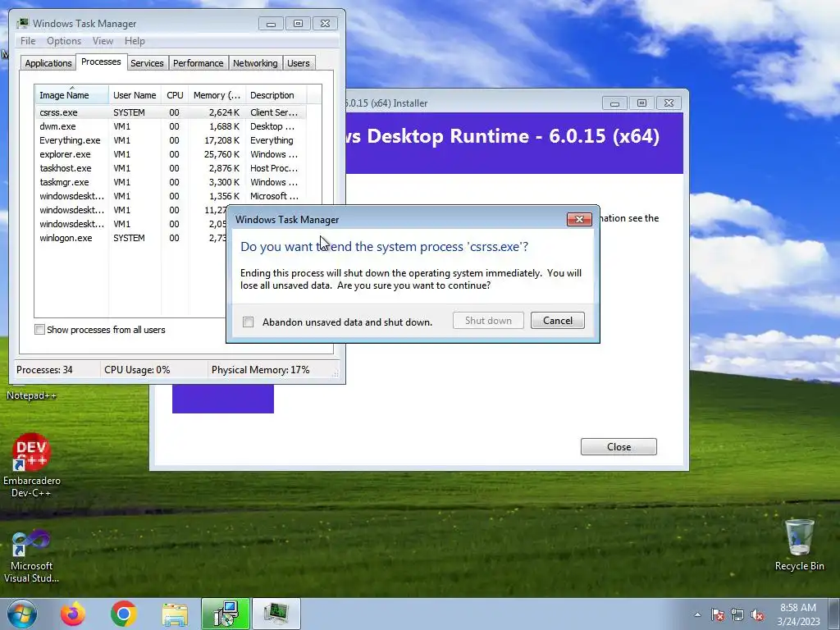Click the disabled Shut down button
The width and height of the screenshot is (840, 630).
488,321
